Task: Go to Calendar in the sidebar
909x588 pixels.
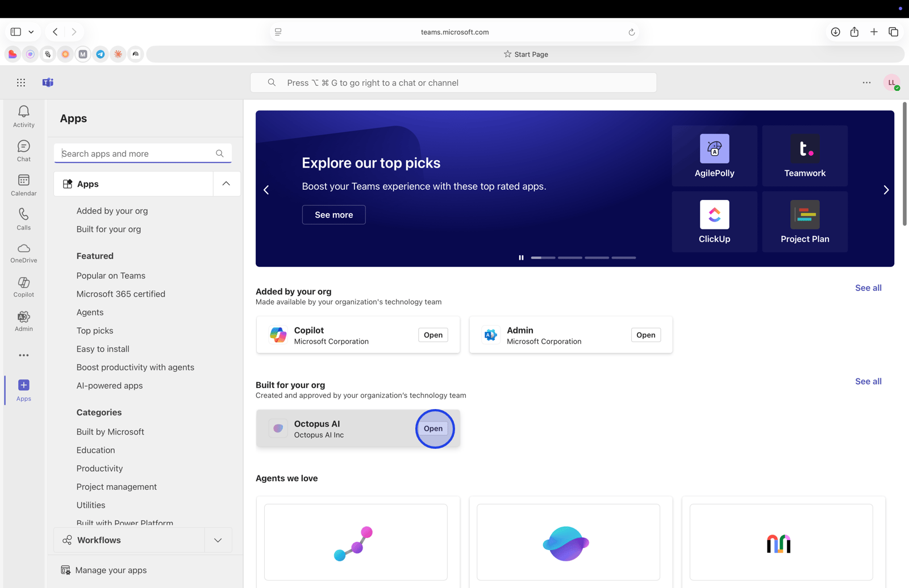Action: [x=23, y=185]
